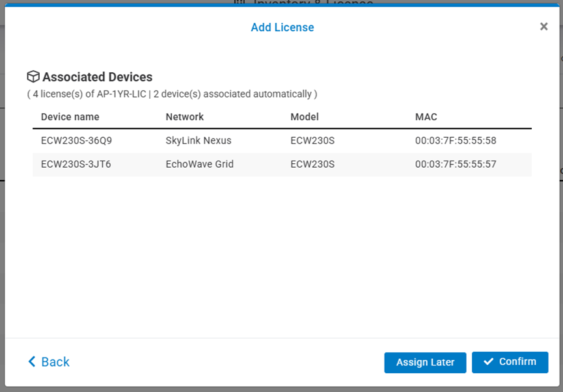Image resolution: width=563 pixels, height=392 pixels.
Task: Close the Add License dialog
Action: 543,27
